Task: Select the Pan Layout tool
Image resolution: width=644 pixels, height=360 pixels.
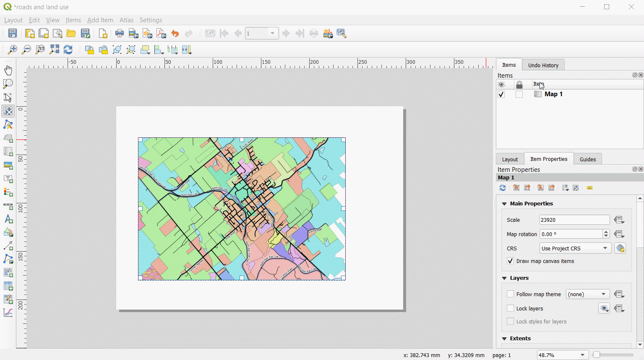Action: pos(8,71)
